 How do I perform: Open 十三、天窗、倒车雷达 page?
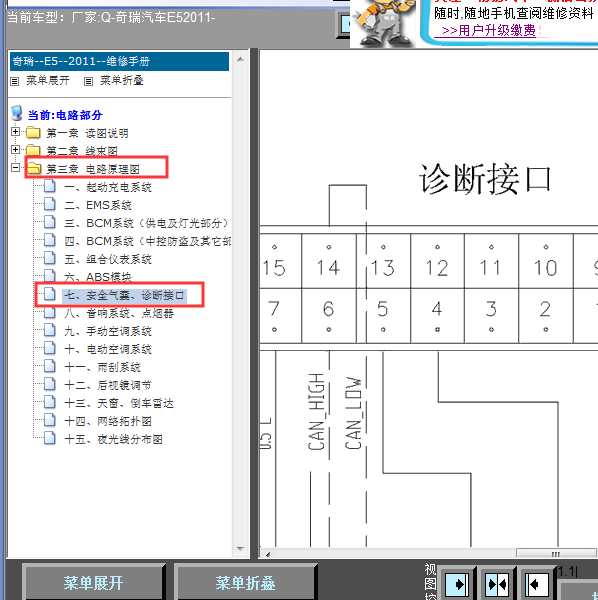click(119, 403)
